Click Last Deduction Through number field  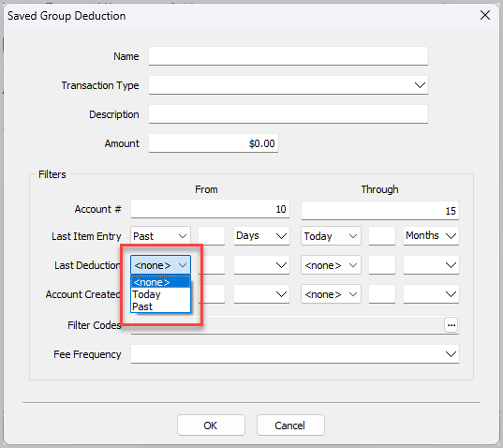[x=382, y=265]
